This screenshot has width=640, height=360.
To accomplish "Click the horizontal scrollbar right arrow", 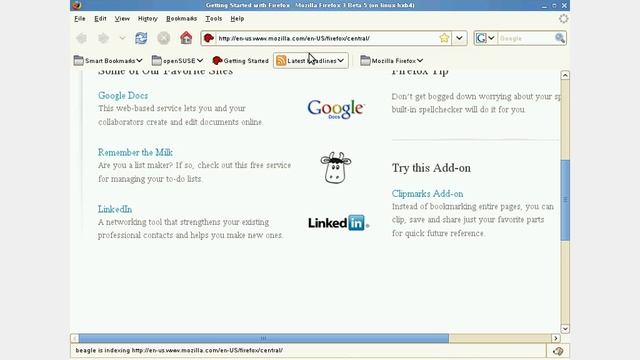I will tap(556, 338).
